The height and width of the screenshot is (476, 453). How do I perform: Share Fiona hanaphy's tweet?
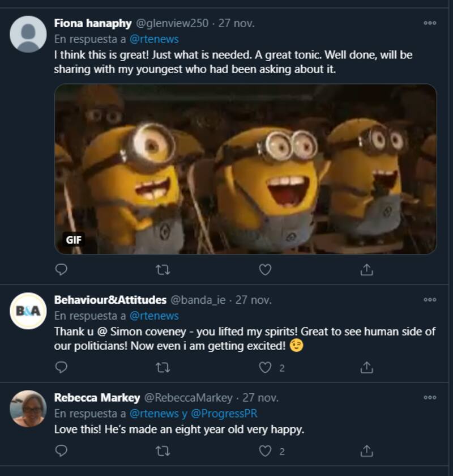[x=367, y=270]
